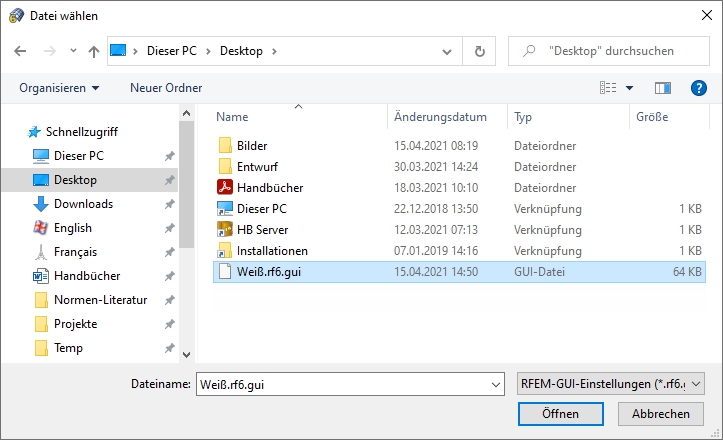Select 'Desktop' in address breadcrumb
723x440 pixels.
click(241, 51)
